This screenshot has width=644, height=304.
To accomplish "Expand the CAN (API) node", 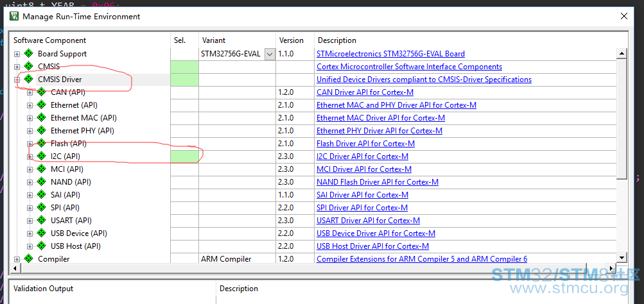I will coord(30,93).
